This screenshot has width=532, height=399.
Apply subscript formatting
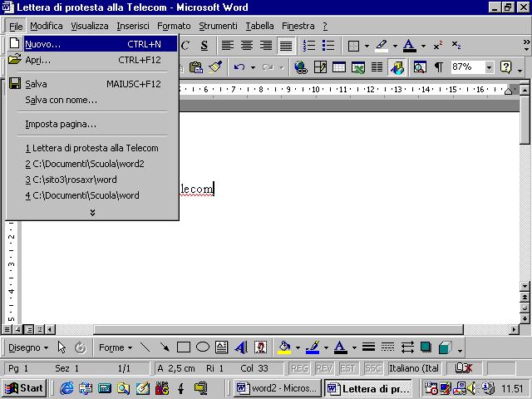456,46
